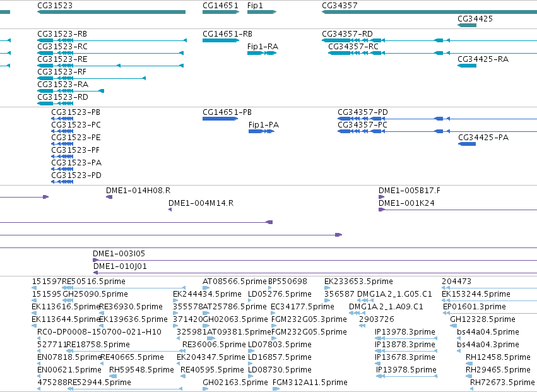
Task: Select transcript CG31523-RB
Action: [62, 34]
